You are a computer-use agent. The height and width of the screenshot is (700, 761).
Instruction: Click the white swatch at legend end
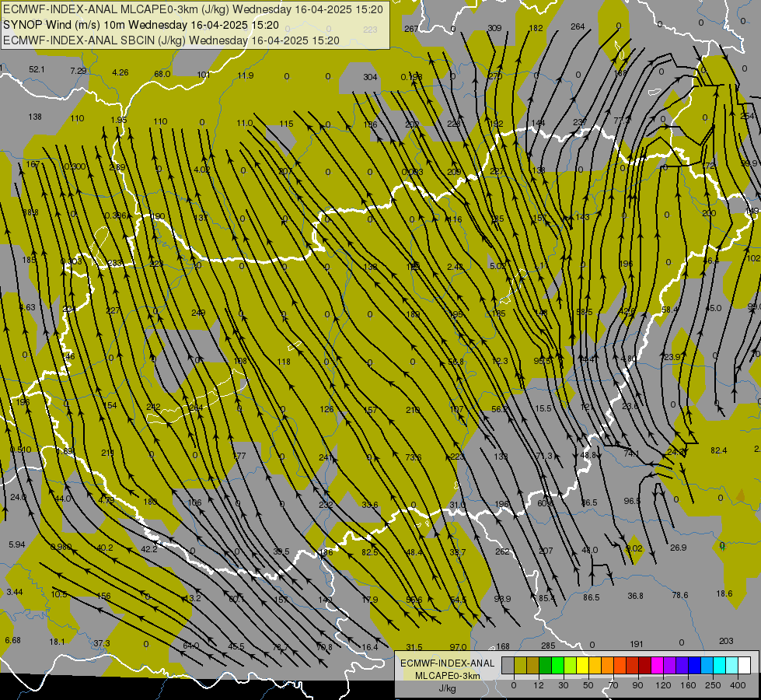(x=745, y=665)
